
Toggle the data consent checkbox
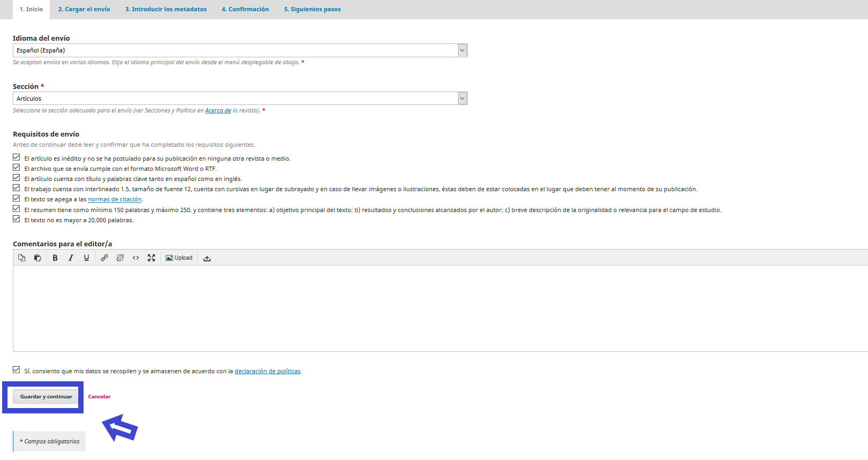tap(17, 370)
